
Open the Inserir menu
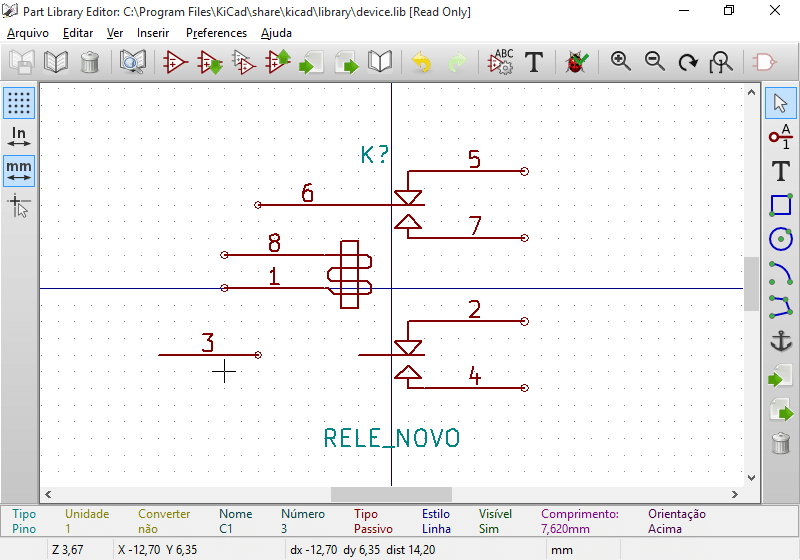pyautogui.click(x=153, y=33)
